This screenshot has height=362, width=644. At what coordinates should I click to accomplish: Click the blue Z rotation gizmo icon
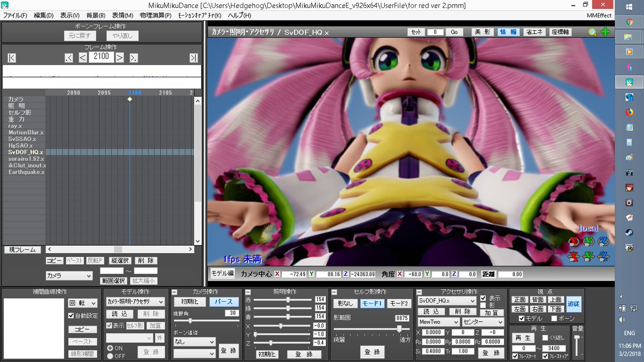603,241
